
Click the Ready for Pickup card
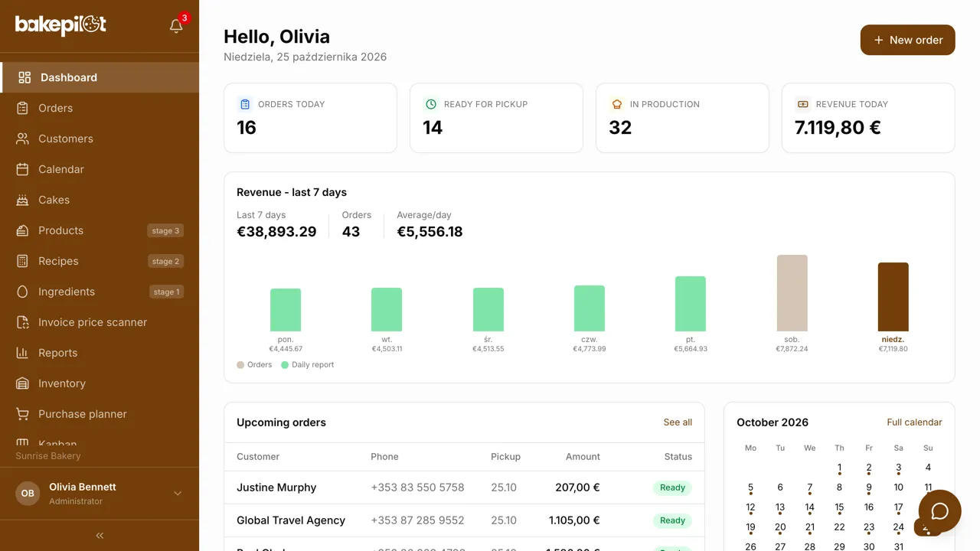tap(496, 118)
